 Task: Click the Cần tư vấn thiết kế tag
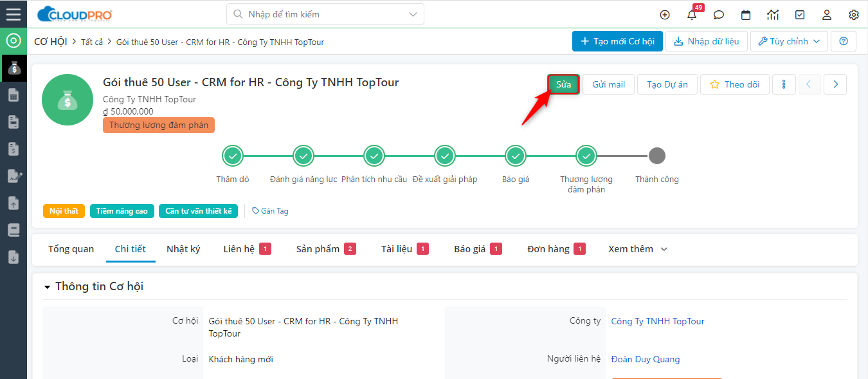(x=199, y=211)
